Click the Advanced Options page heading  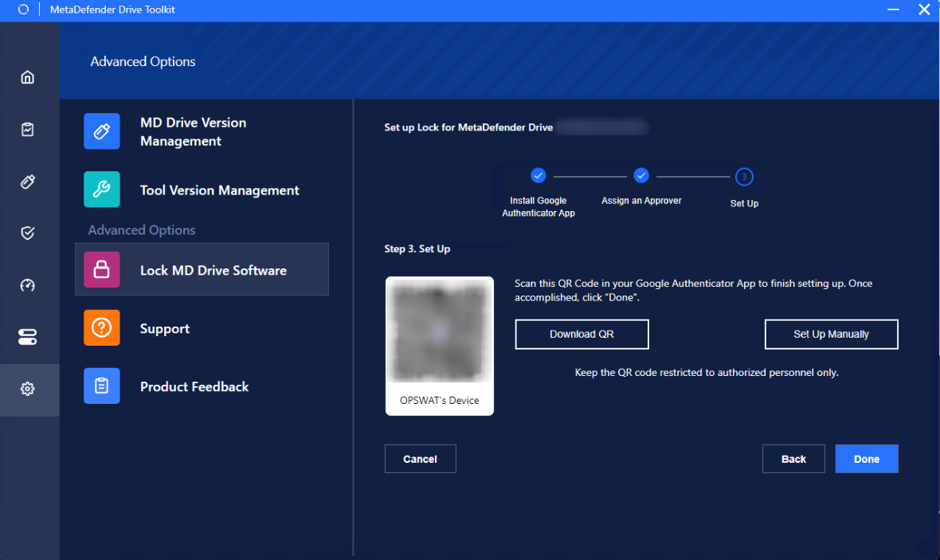click(x=143, y=61)
